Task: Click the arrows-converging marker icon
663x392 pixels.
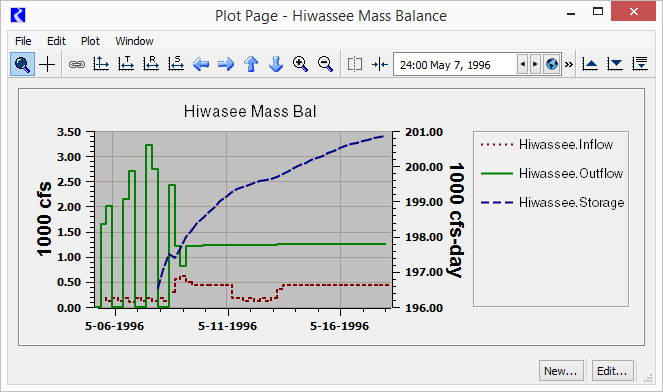Action: click(x=380, y=64)
